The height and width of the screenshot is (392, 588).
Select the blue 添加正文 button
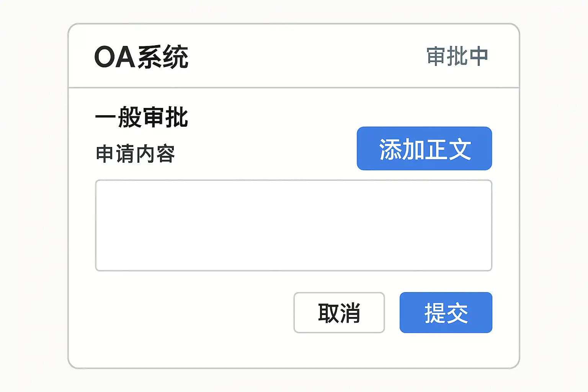[424, 149]
